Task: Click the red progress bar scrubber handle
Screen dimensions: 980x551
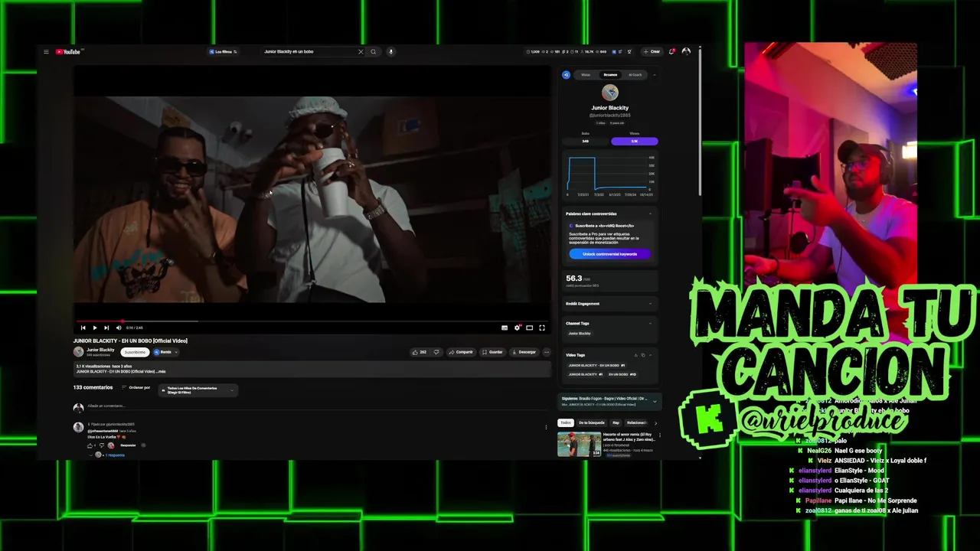Action: [122, 321]
